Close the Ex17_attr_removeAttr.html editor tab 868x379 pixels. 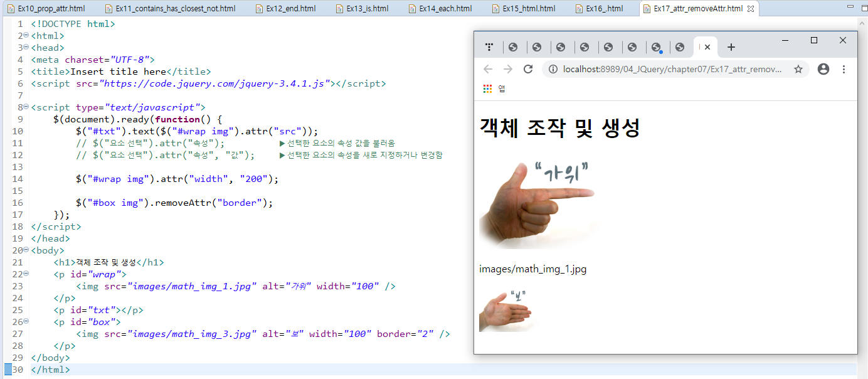(751, 9)
